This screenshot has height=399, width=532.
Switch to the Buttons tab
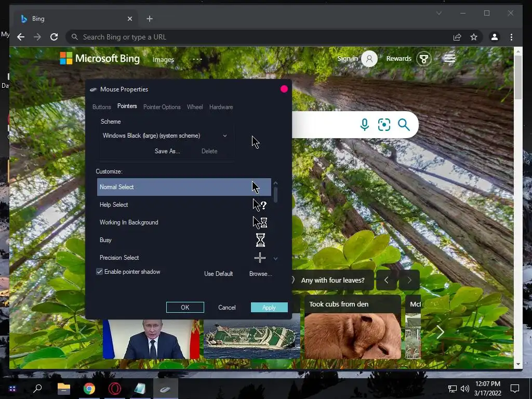101,107
